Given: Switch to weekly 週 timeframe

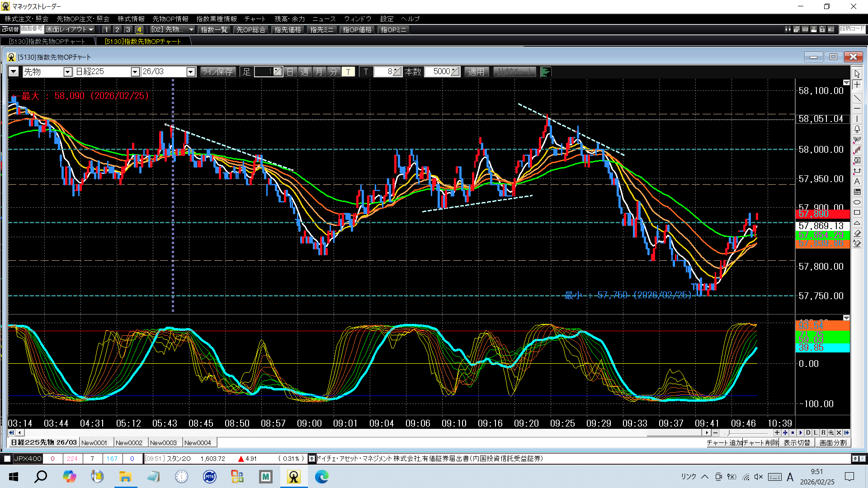Looking at the screenshot, I should point(305,72).
